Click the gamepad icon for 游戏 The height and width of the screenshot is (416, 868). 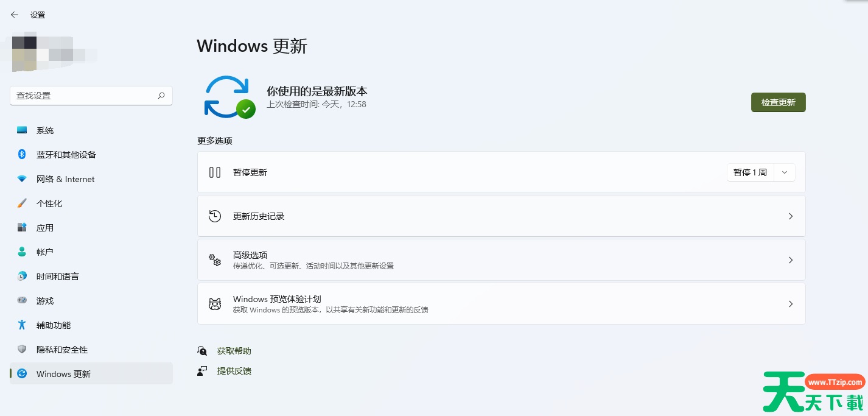22,301
